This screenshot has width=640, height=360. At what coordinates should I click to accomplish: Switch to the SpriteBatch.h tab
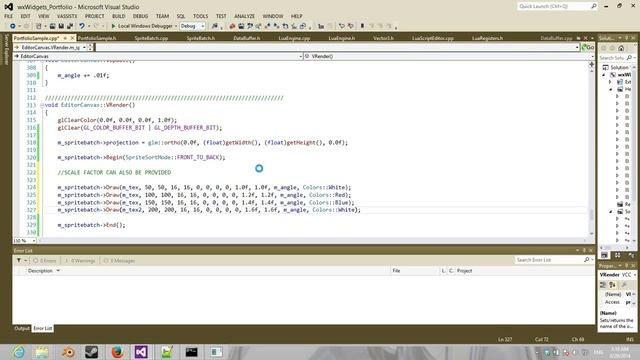(x=200, y=38)
